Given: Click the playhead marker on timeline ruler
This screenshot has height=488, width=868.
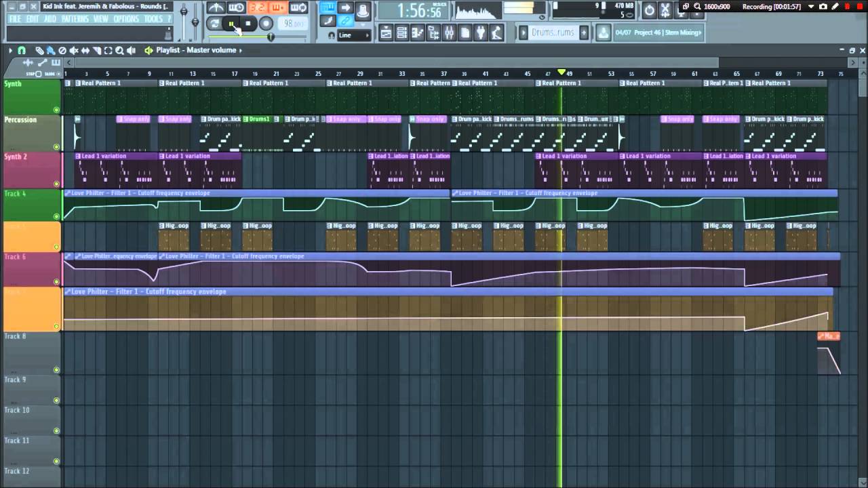Looking at the screenshot, I should (x=561, y=73).
